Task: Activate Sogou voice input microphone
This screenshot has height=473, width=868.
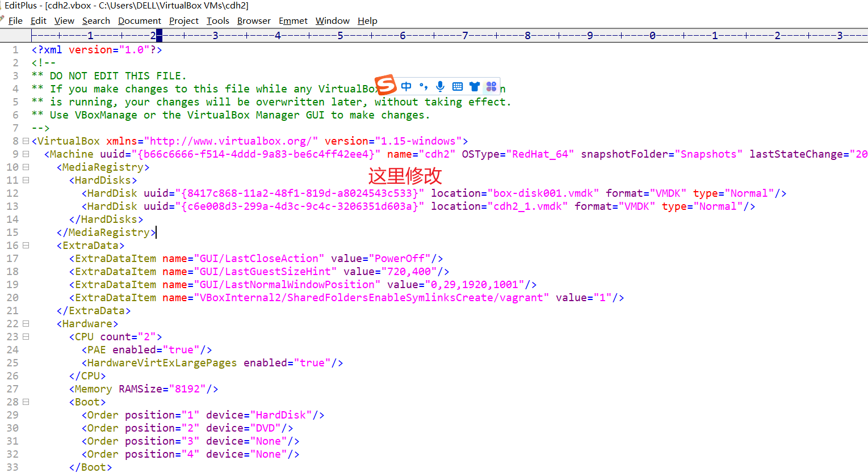Action: point(440,87)
